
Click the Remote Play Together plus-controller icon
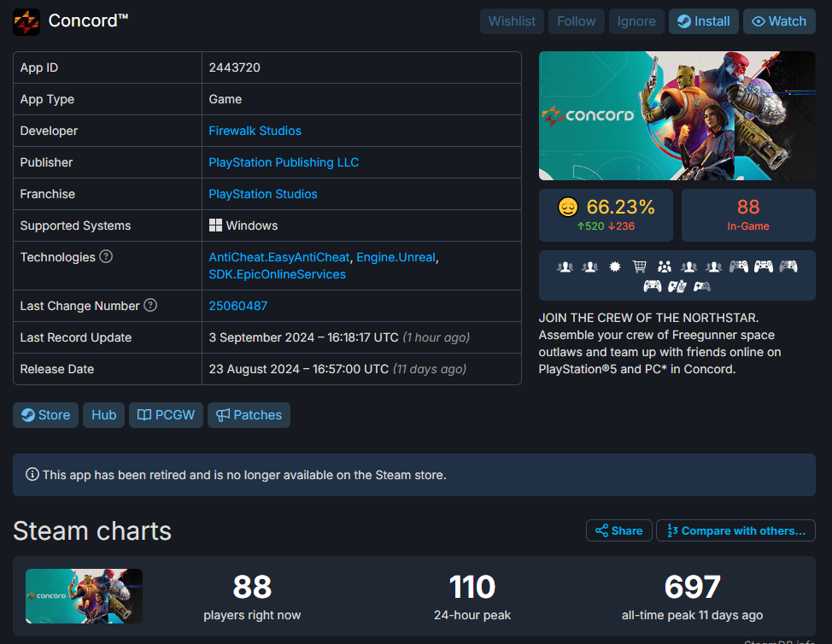point(702,286)
